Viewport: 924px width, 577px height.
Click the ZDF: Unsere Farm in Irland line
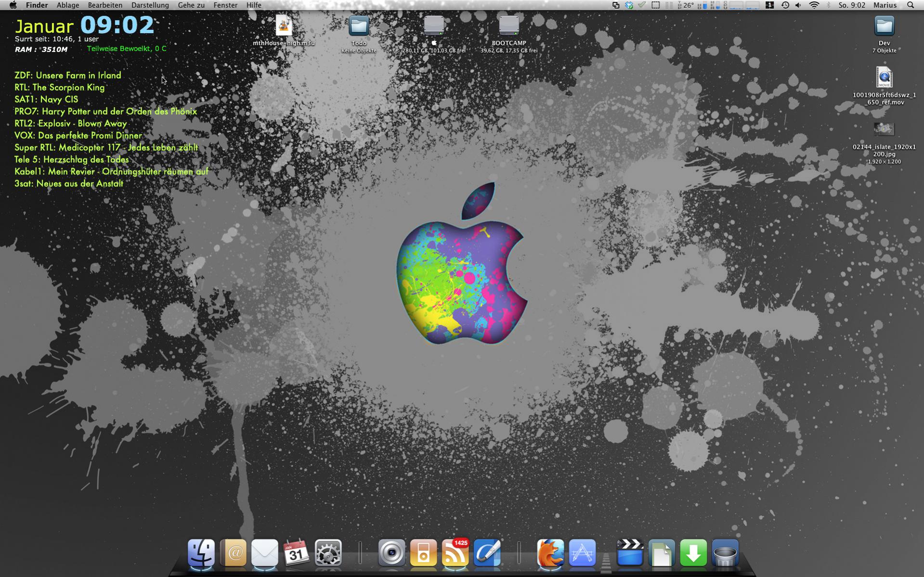68,75
